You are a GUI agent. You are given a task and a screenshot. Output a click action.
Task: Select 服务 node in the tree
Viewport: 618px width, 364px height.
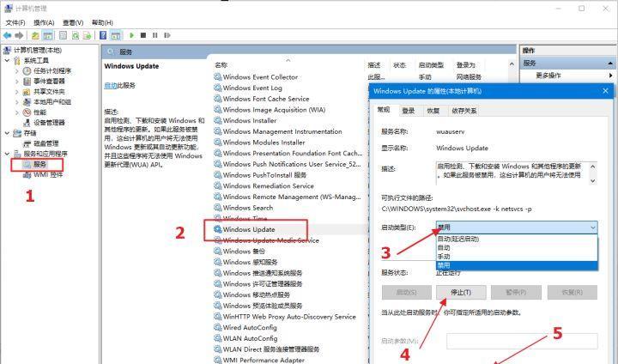coord(39,164)
